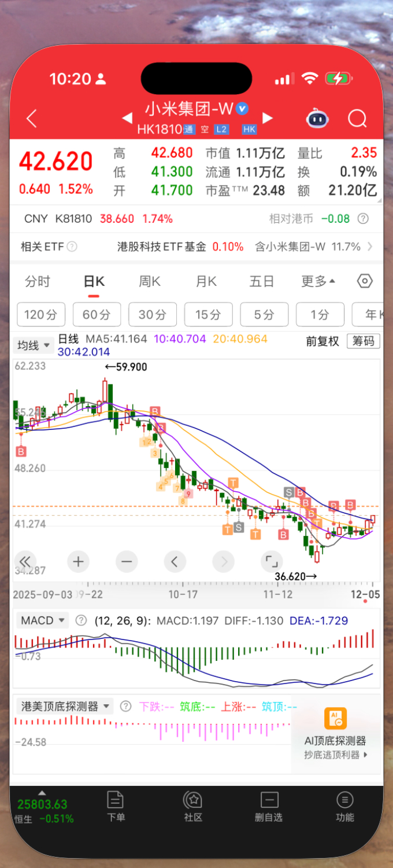This screenshot has height=868, width=393.
Task: Expand the 均线 indicator dropdown
Action: coord(34,345)
